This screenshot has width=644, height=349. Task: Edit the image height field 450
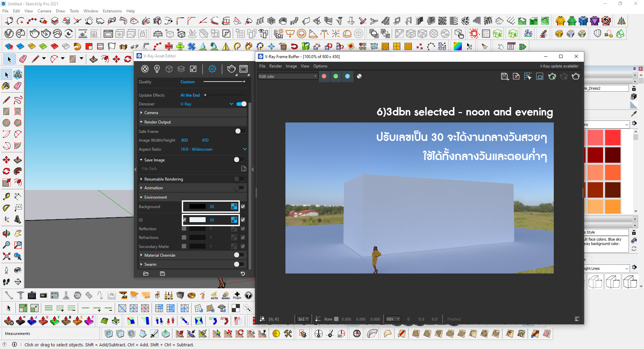point(205,140)
